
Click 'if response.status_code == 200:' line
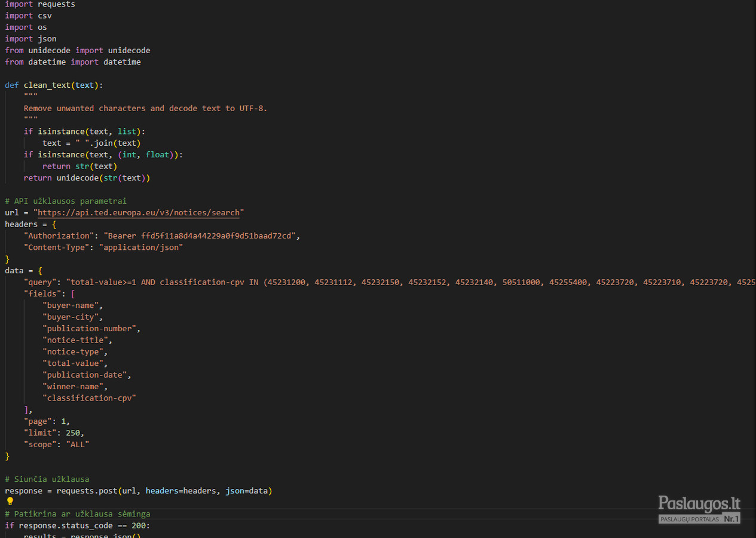pos(78,526)
